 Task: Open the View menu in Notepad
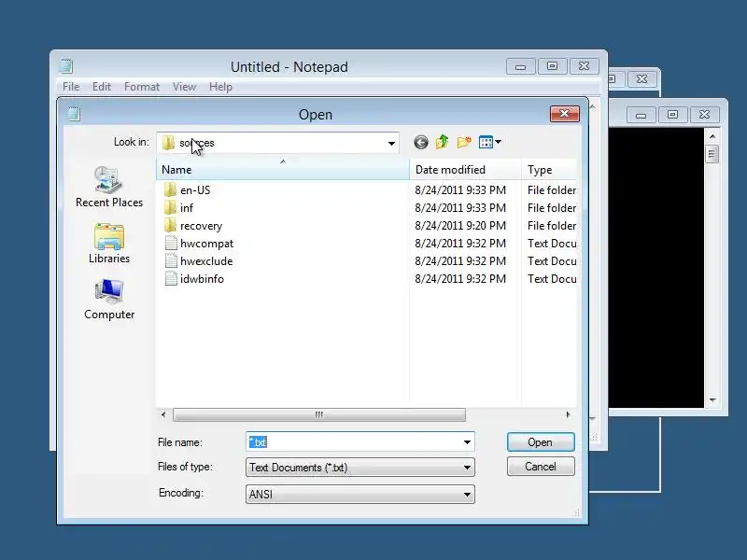point(184,87)
